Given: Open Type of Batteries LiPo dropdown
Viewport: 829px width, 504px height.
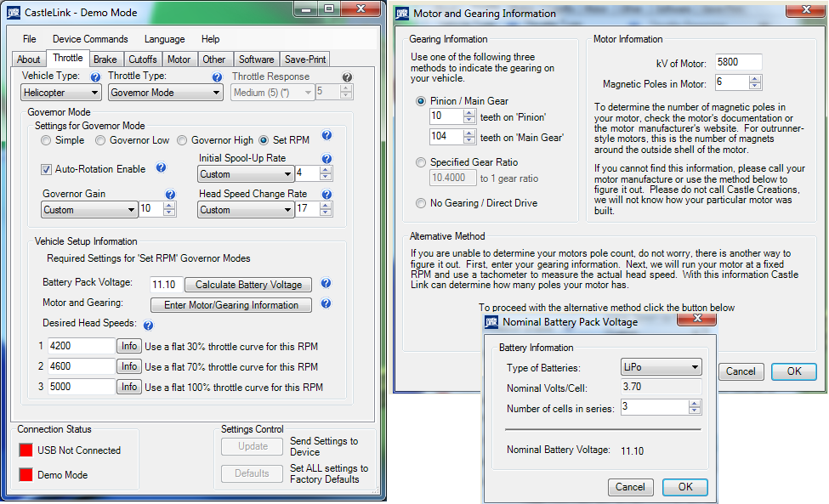Looking at the screenshot, I should (x=661, y=366).
